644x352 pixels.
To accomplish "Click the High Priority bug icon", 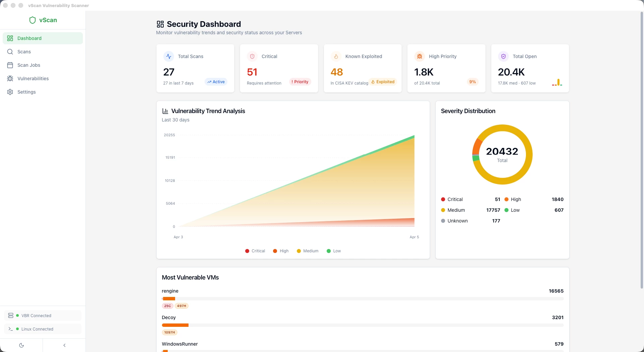I will coord(420,56).
